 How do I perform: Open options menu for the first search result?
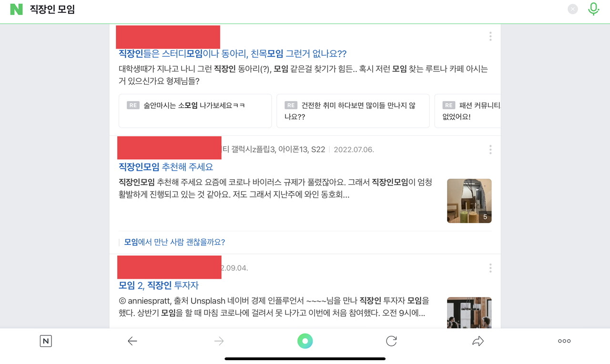(x=490, y=36)
